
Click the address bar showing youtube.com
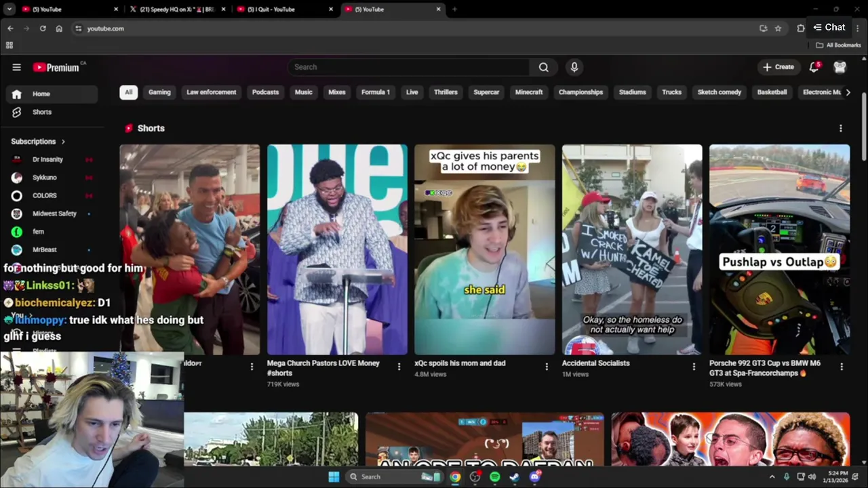414,28
